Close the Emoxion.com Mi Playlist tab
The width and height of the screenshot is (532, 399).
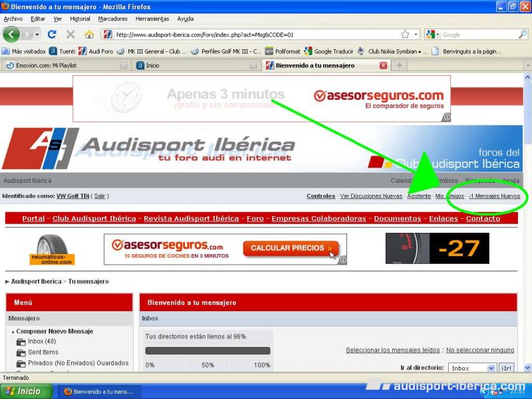point(124,65)
